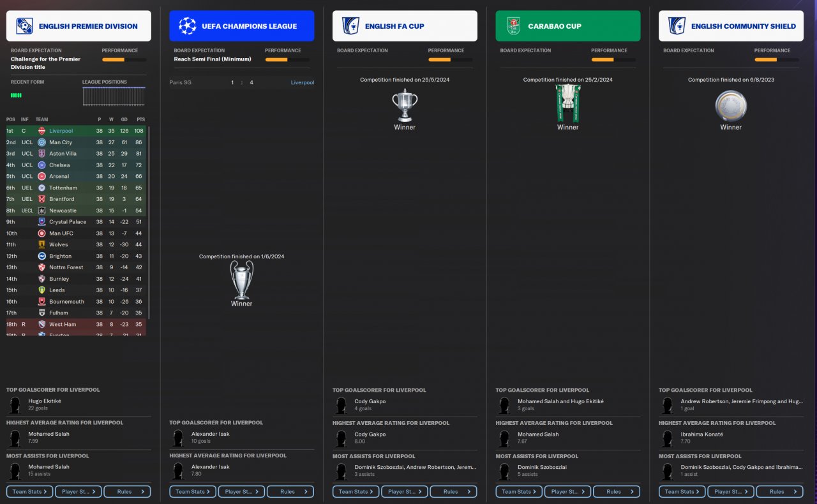This screenshot has height=504, width=817.
Task: Click the English Premier Division logo icon
Action: click(24, 26)
